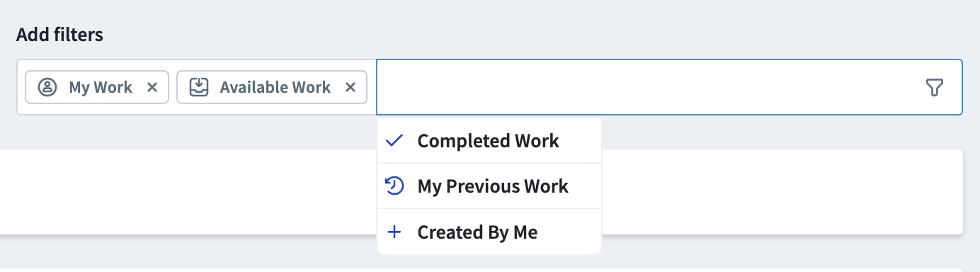The height and width of the screenshot is (272, 980).
Task: Click the checkmark icon beside Completed Work
Action: point(394,141)
